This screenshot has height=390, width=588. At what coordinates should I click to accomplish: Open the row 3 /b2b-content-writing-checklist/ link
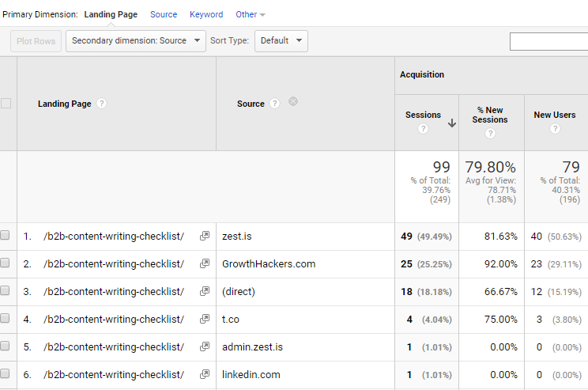pyautogui.click(x=114, y=292)
